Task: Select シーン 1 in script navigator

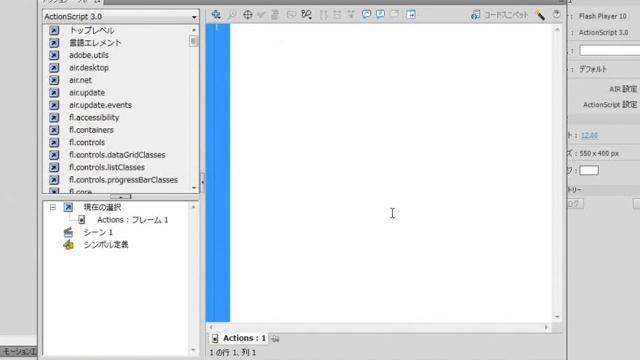Action: [x=98, y=232]
